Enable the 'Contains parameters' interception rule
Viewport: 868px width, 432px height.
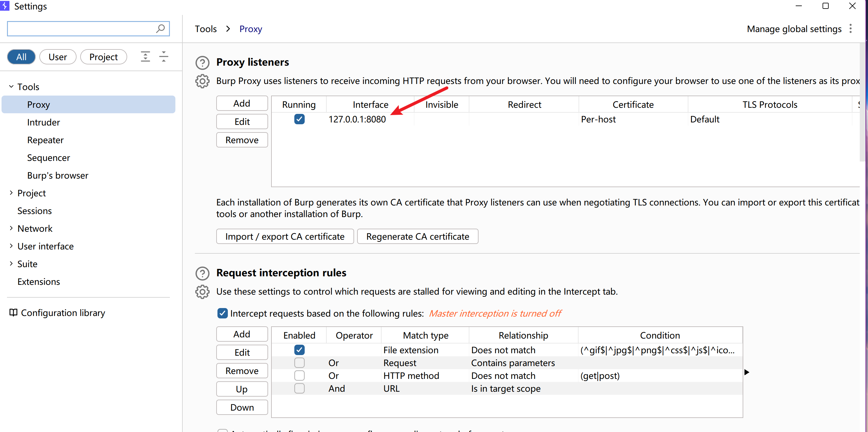point(299,363)
